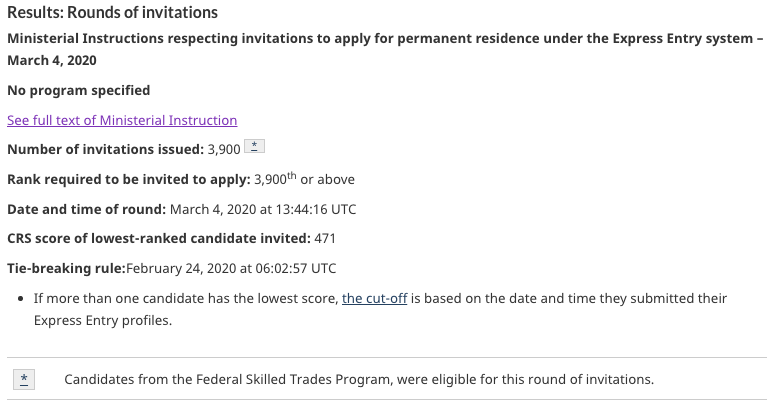Click the 'Date and time of round' label
Viewport: 776px width, 405px height.
click(x=86, y=209)
